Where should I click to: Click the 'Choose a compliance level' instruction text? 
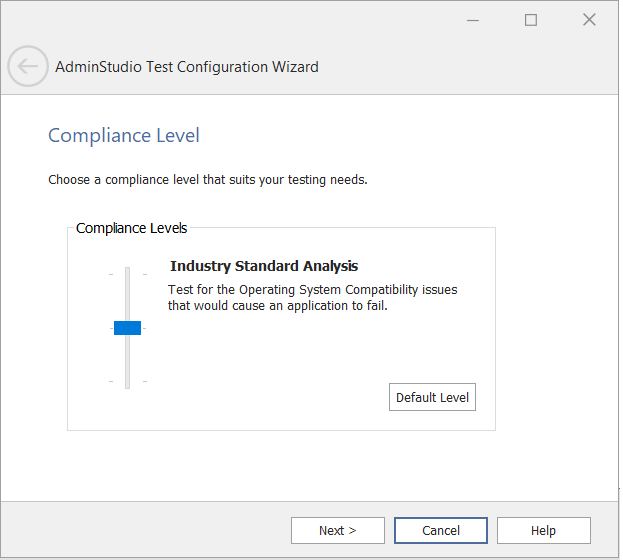pos(208,181)
